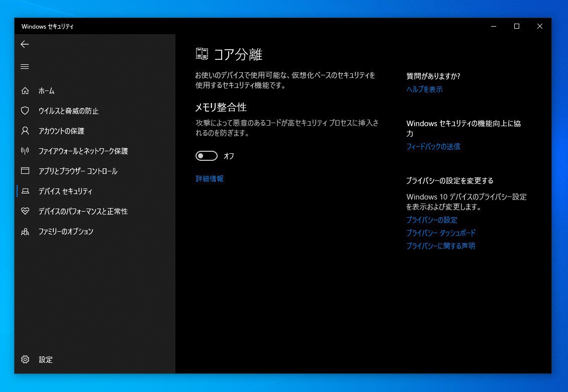568x392 pixels.
Task: Click the person icon for account protection
Action: click(x=25, y=131)
